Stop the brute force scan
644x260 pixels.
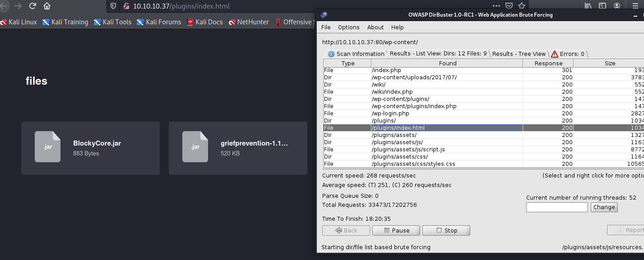446,230
